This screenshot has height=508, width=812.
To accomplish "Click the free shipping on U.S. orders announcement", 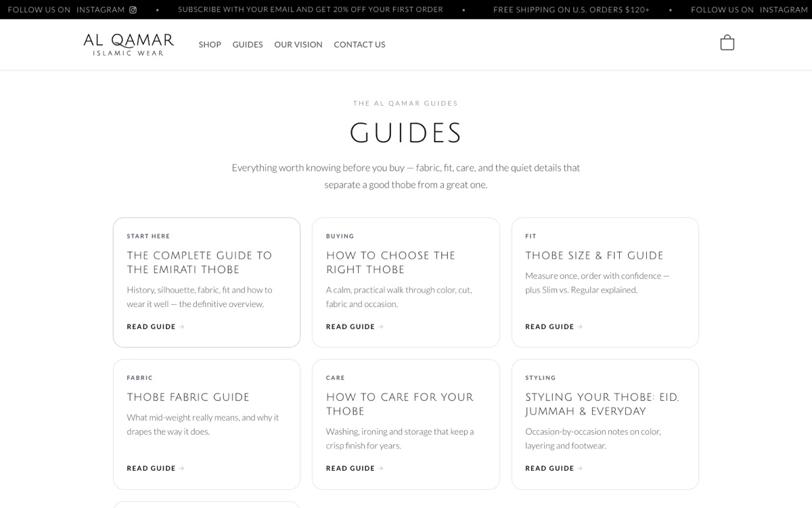I will 571,9.
